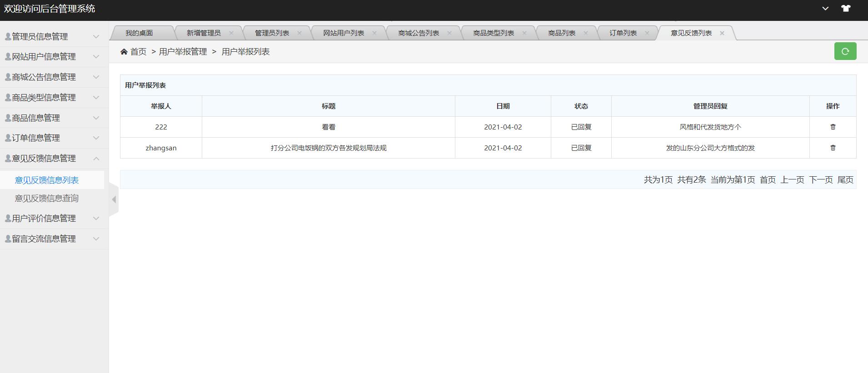The image size is (868, 373).
Task: Switch to the 网站用户列表 tab
Action: point(344,33)
